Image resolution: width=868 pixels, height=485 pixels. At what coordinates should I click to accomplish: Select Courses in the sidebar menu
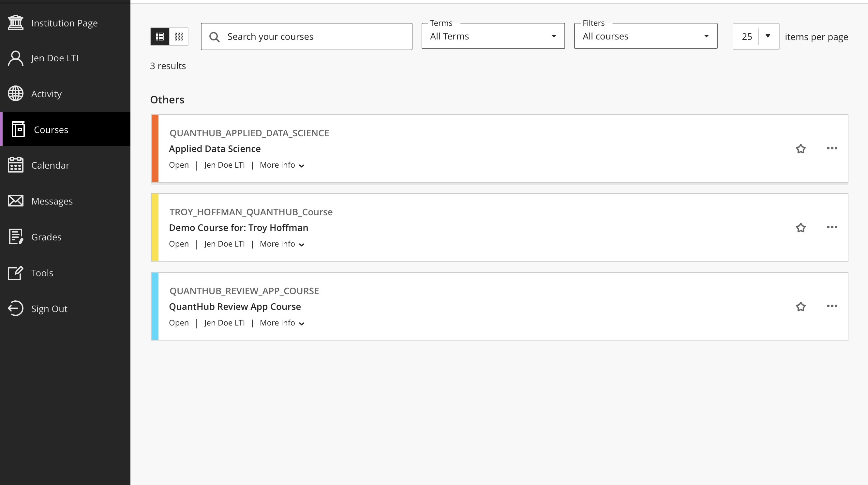coord(51,130)
